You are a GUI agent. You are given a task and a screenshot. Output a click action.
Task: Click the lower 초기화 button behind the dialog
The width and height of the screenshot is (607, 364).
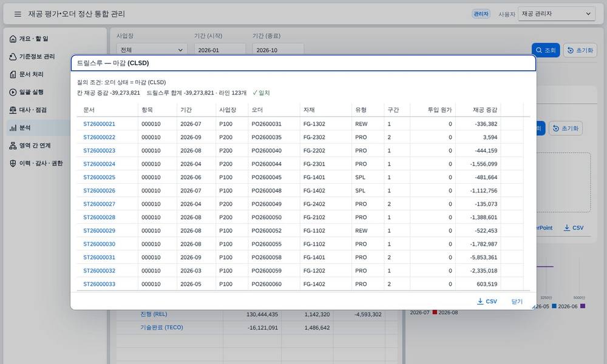pyautogui.click(x=566, y=129)
